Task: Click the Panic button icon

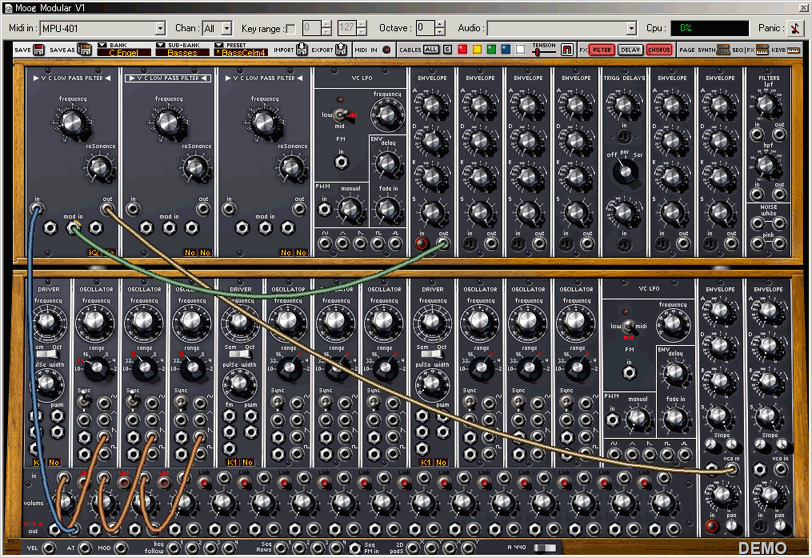Action: pyautogui.click(x=795, y=28)
